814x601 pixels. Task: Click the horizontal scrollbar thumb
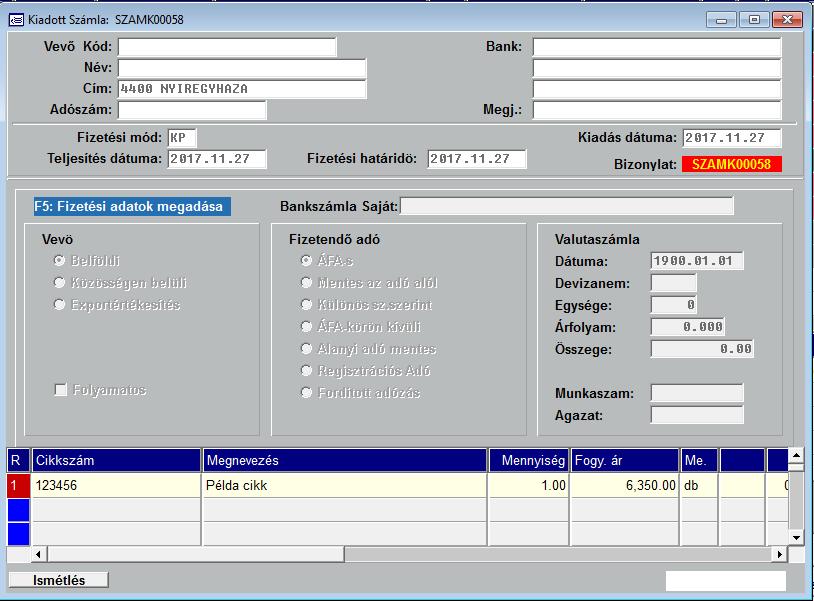[x=196, y=554]
